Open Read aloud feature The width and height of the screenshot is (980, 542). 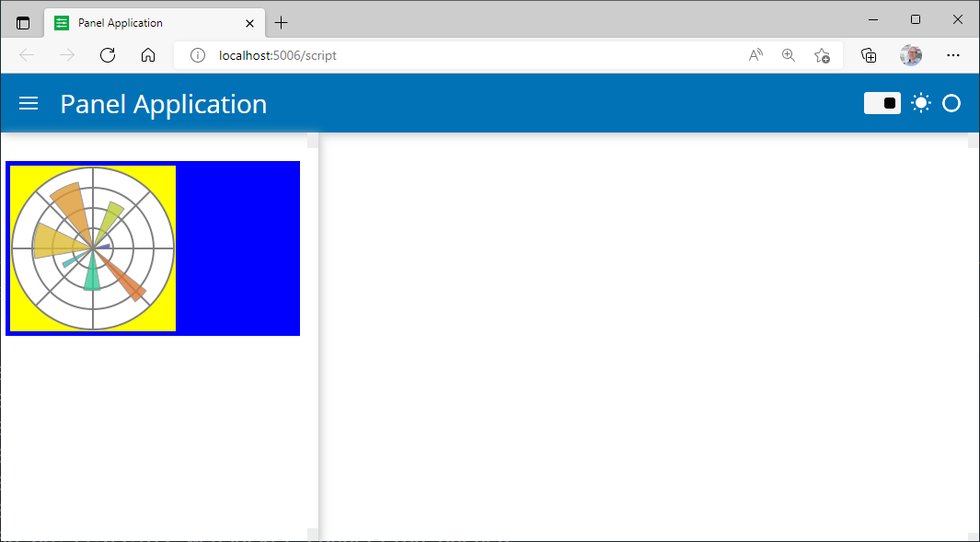pyautogui.click(x=755, y=55)
